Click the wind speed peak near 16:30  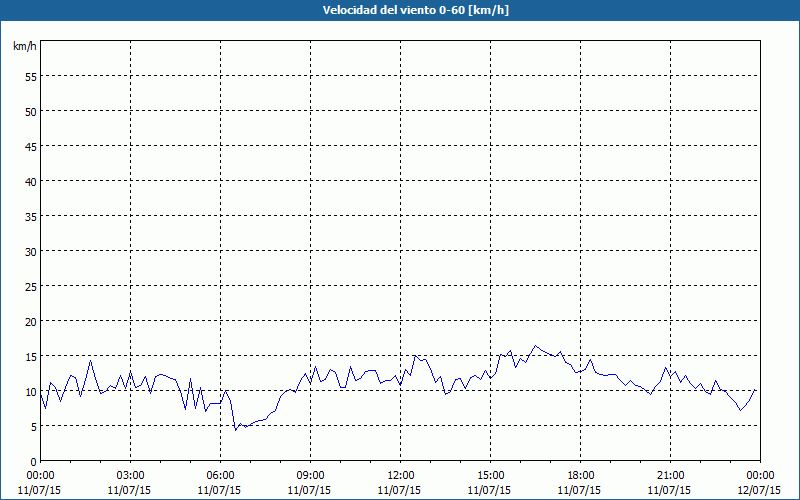coord(535,345)
